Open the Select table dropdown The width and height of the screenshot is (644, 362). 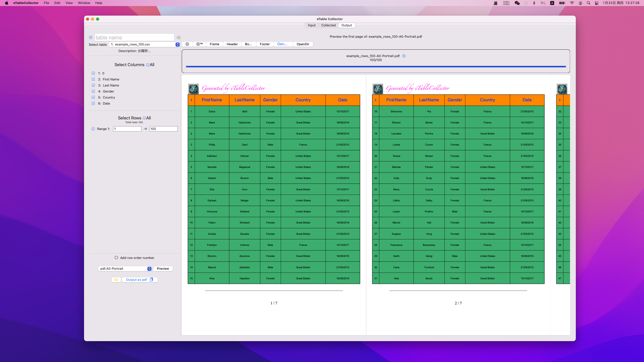pos(144,44)
